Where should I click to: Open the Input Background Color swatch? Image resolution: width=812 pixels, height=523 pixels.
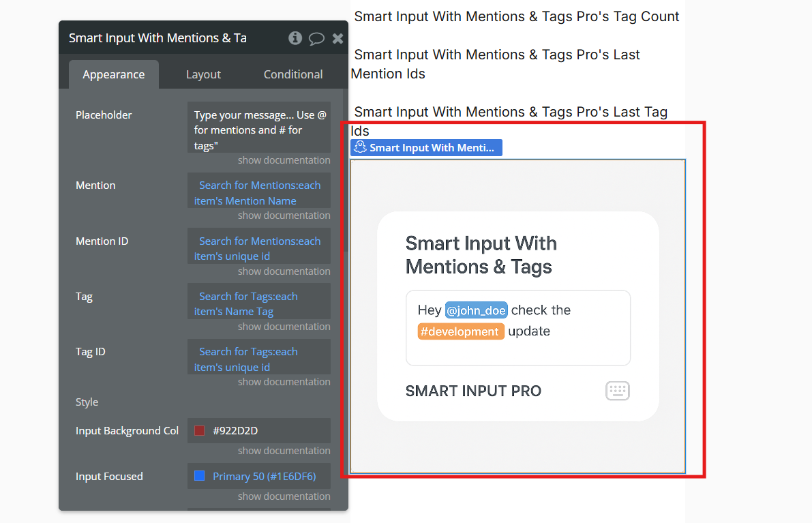pos(200,430)
